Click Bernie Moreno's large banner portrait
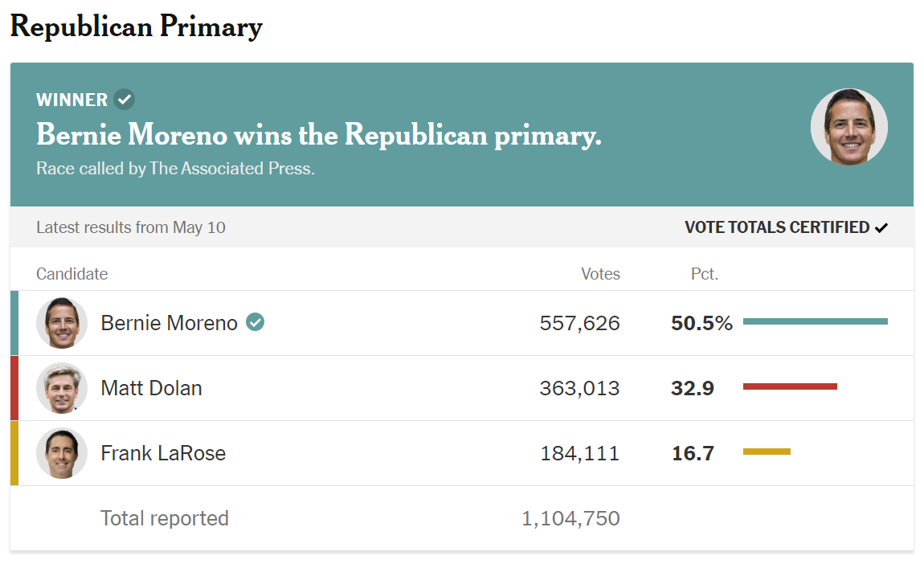 coord(848,127)
